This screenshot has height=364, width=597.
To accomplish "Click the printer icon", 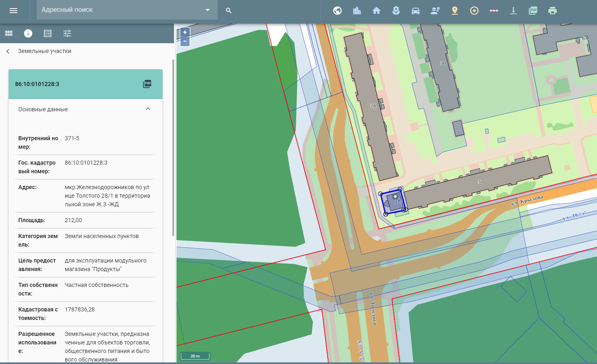I will 553,11.
